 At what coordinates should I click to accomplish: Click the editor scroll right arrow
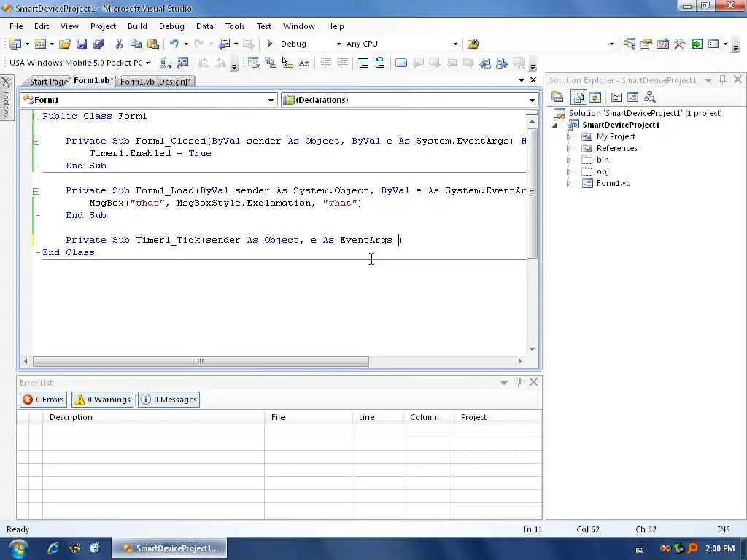click(x=519, y=361)
